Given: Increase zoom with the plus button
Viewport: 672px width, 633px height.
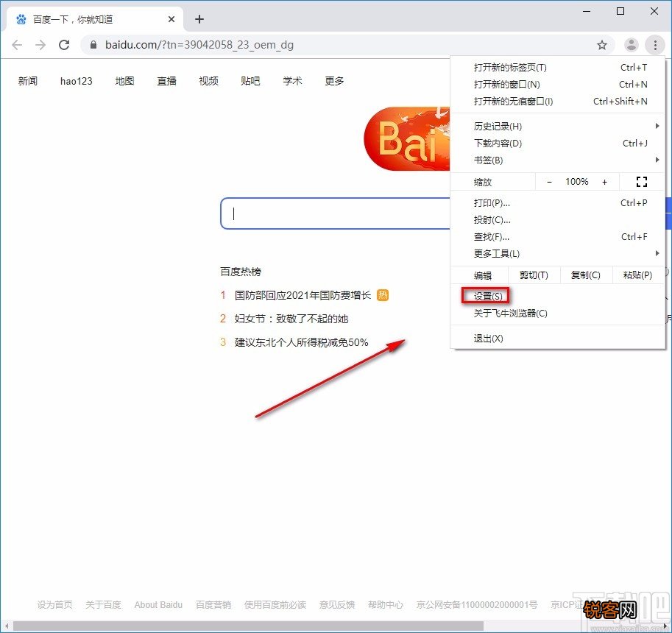Looking at the screenshot, I should click(605, 182).
